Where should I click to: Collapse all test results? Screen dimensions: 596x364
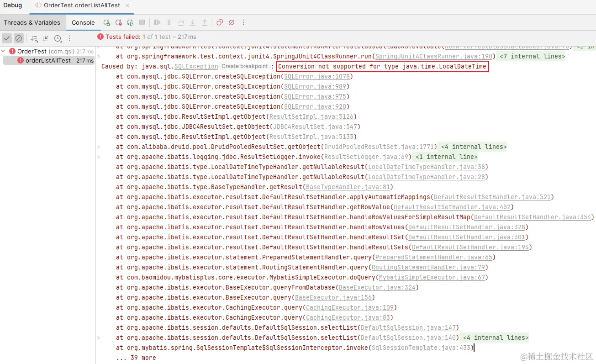pyautogui.click(x=46, y=38)
